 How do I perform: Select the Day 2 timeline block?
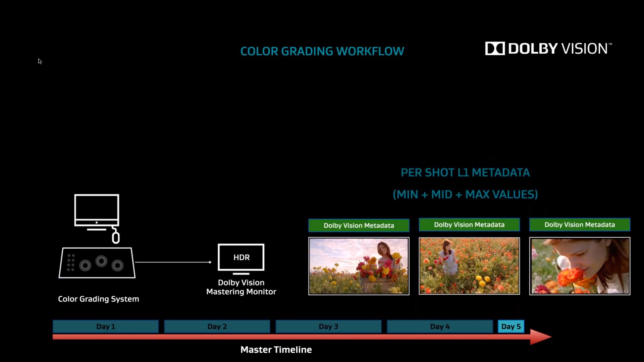[x=217, y=326]
